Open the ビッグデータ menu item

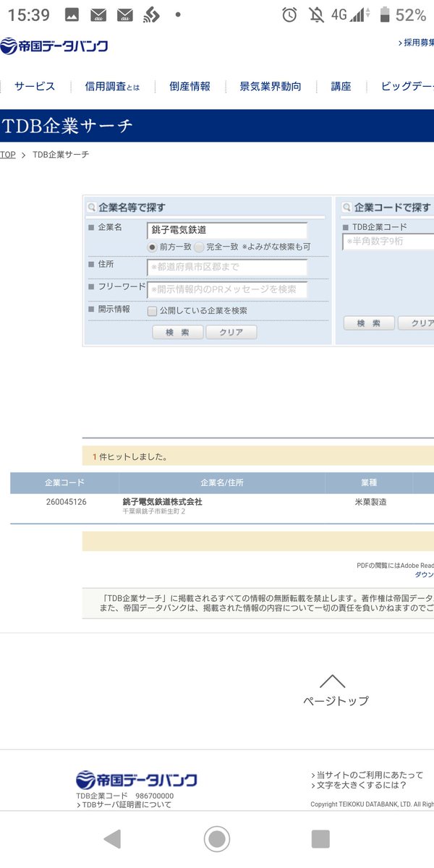point(407,86)
